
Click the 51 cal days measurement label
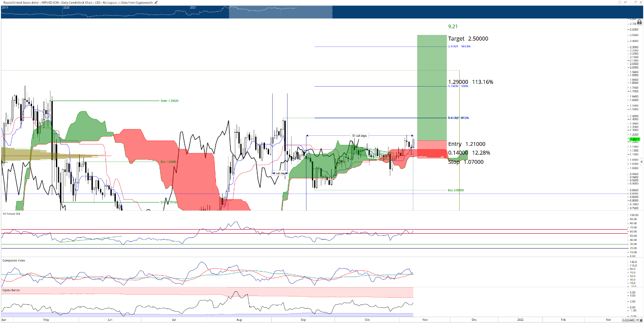click(x=359, y=135)
